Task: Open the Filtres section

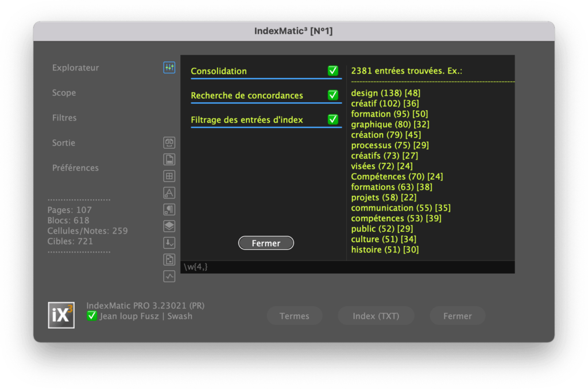Action: (64, 118)
